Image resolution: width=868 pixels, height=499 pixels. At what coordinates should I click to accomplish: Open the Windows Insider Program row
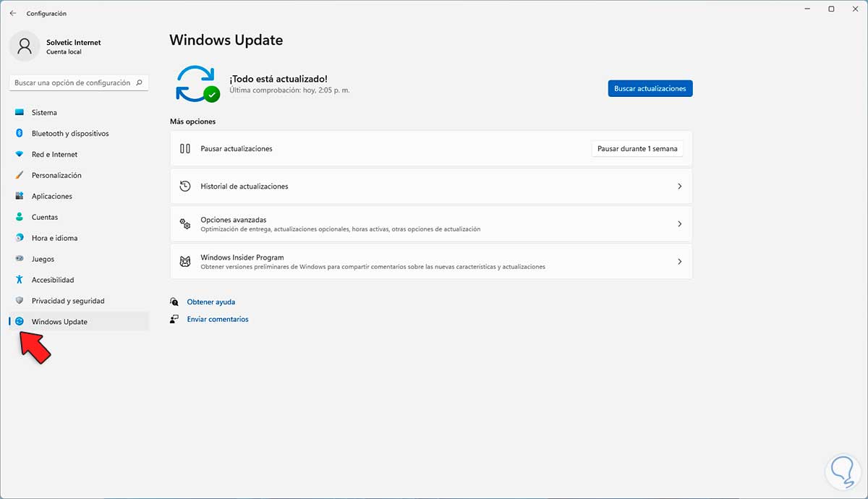(431, 262)
